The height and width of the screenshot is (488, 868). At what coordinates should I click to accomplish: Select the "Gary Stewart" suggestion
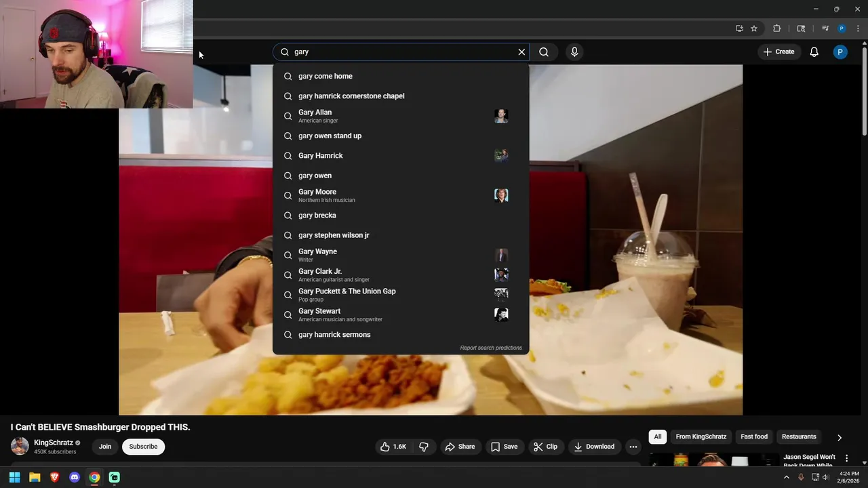(401, 314)
